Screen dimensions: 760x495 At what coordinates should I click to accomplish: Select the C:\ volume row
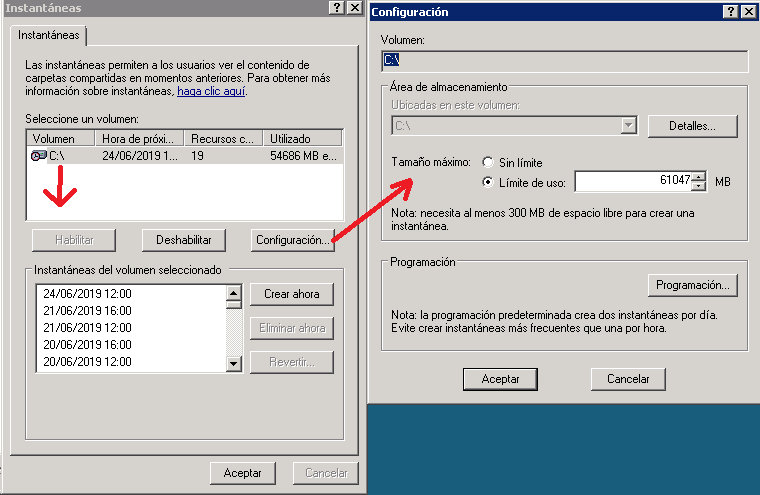(x=185, y=156)
